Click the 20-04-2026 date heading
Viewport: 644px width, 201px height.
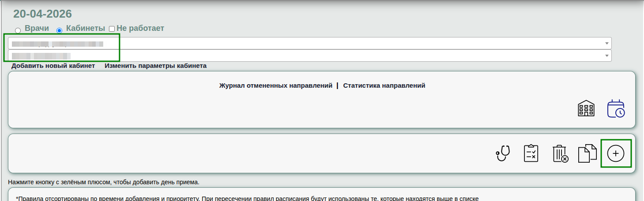point(42,14)
